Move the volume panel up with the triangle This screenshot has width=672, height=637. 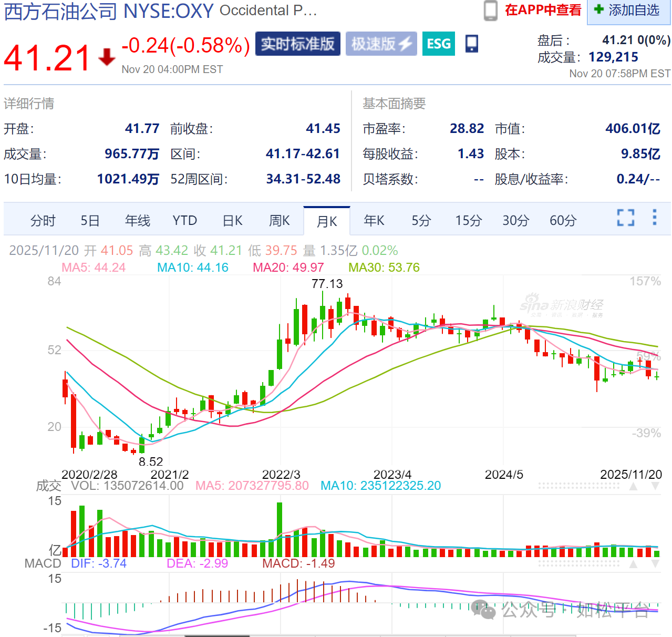coord(634,486)
